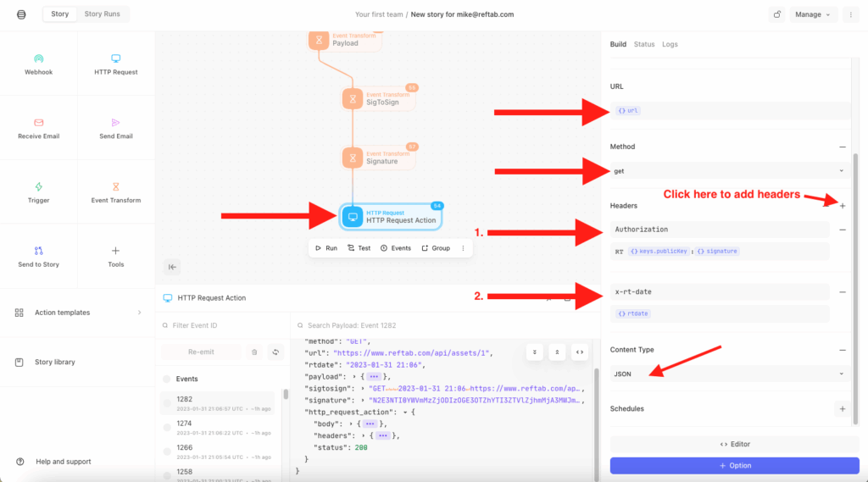Click the Filter Event ID field
The height and width of the screenshot is (482, 868).
(x=223, y=325)
